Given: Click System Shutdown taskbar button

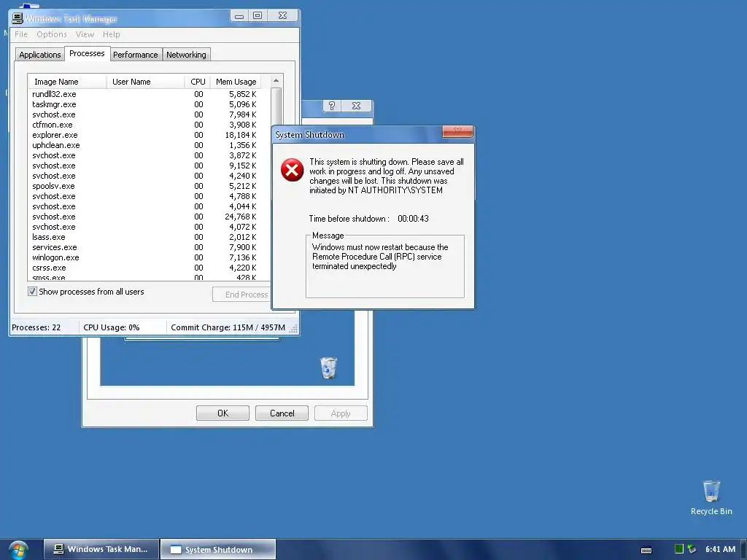Looking at the screenshot, I should pos(217,549).
